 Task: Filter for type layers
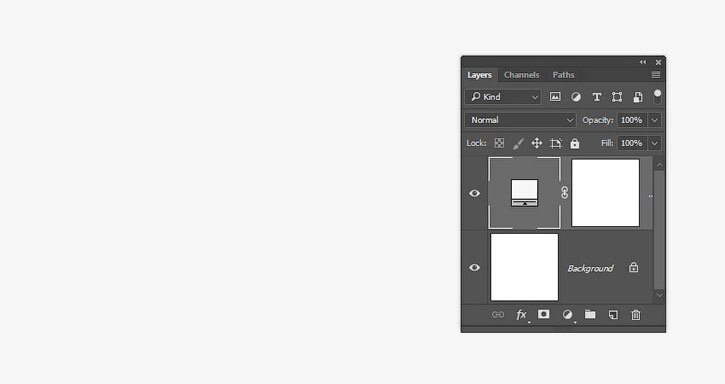tap(596, 97)
